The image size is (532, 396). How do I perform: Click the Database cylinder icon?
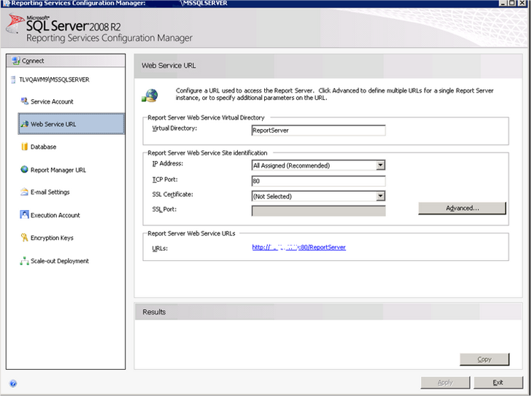[x=24, y=147]
